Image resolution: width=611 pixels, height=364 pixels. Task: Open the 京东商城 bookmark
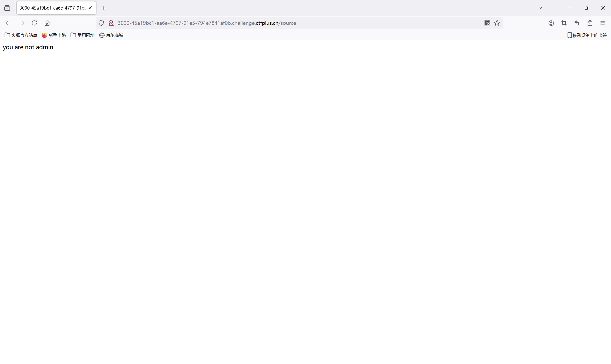(x=111, y=35)
